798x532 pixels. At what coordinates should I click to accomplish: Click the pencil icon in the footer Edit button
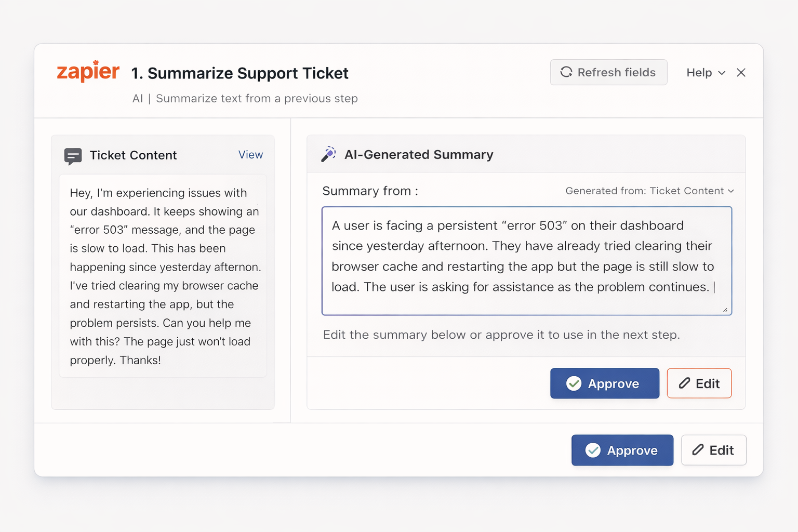pos(698,450)
